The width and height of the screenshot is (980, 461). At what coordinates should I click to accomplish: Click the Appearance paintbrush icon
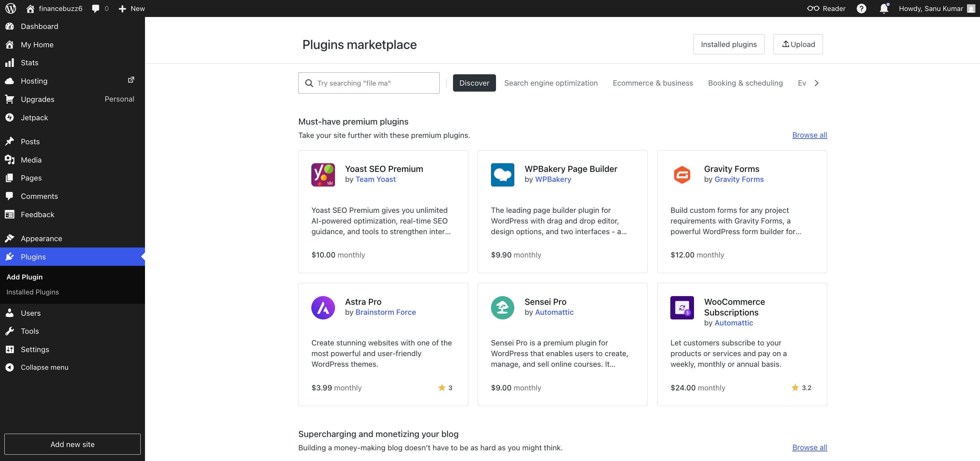coord(10,238)
